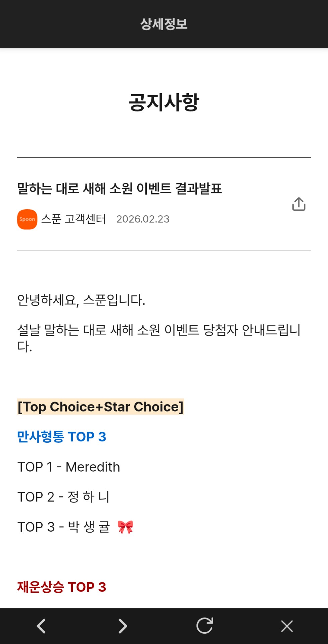This screenshot has height=644, width=328.
Task: Go back with the left arrow
Action: (x=41, y=626)
